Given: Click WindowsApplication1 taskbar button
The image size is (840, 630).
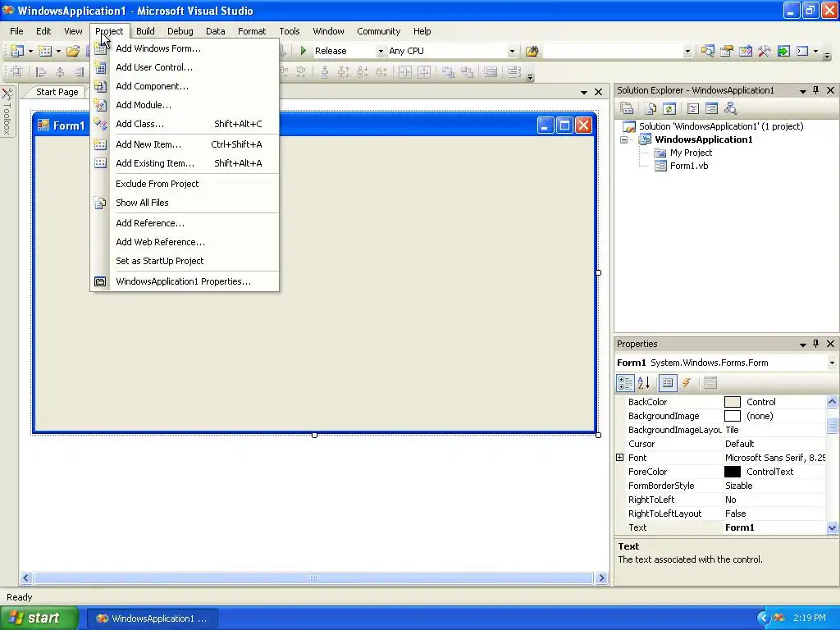Looking at the screenshot, I should [x=152, y=619].
